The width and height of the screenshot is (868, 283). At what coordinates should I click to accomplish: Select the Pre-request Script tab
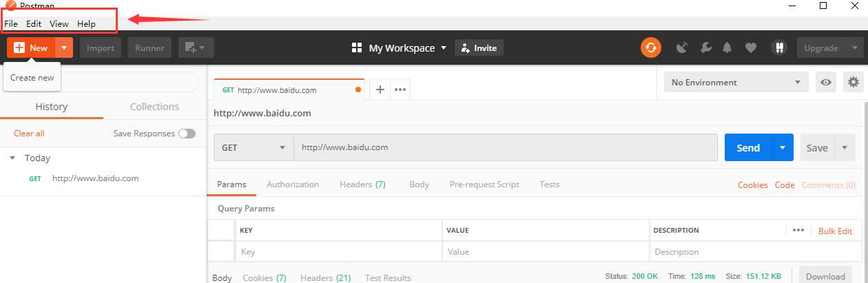click(x=484, y=185)
